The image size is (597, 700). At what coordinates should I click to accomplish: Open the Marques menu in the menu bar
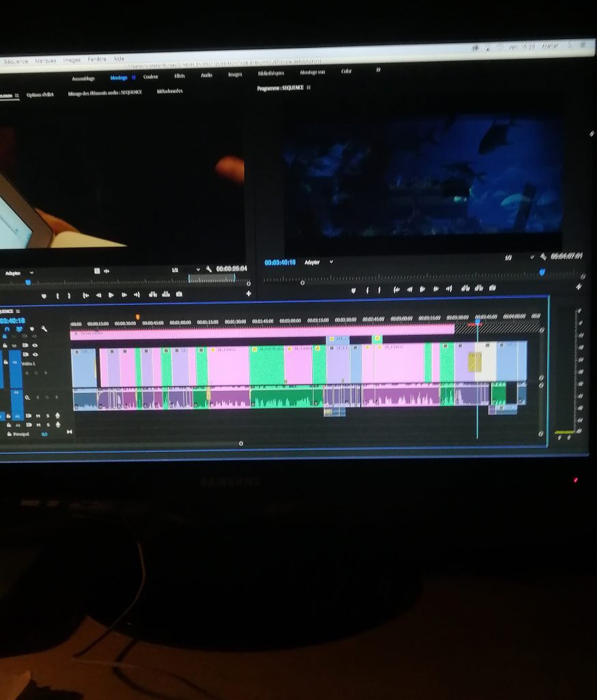[46, 60]
